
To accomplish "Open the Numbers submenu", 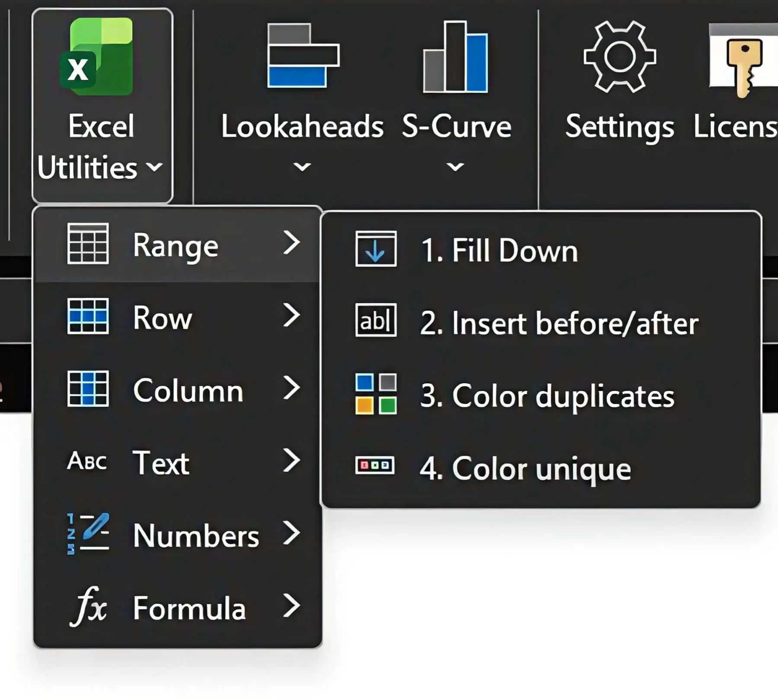I will 195,535.
